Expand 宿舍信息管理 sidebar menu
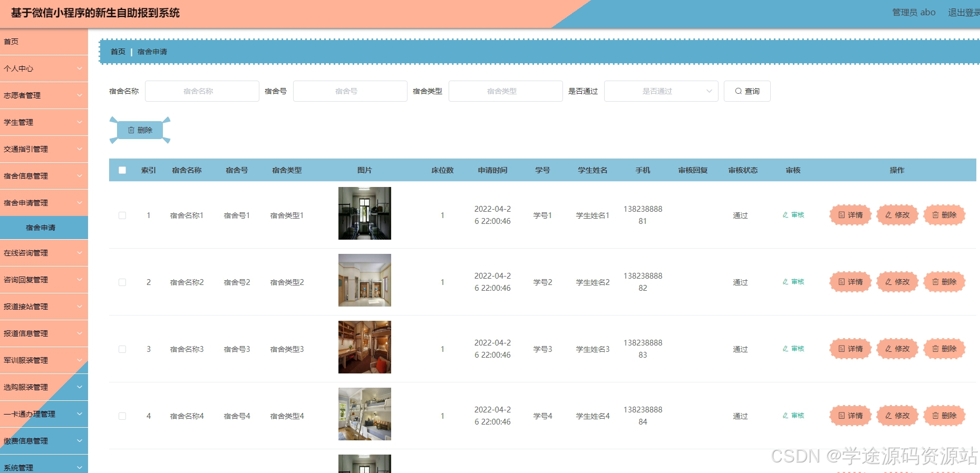 pyautogui.click(x=44, y=176)
